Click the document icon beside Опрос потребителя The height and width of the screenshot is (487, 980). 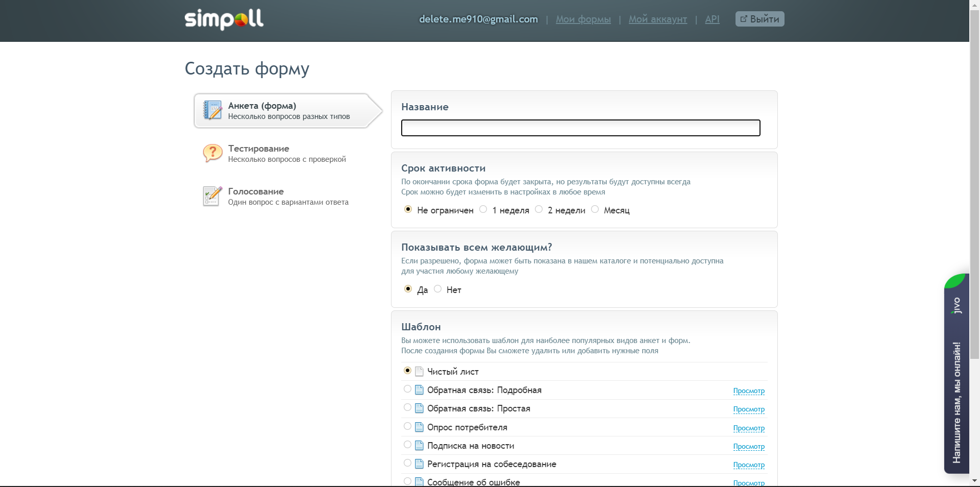pyautogui.click(x=419, y=427)
